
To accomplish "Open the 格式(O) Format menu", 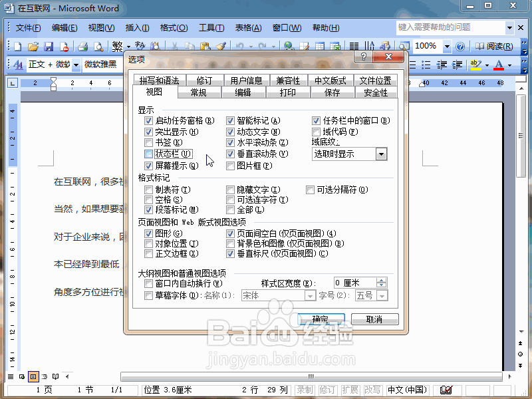I will [x=174, y=28].
